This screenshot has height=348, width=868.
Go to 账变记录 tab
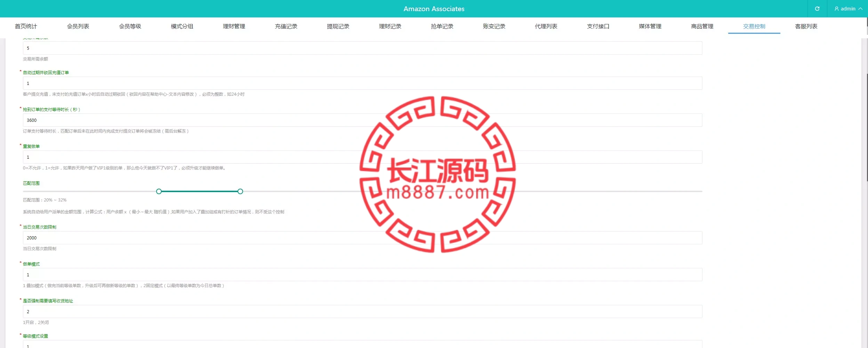[x=494, y=26]
